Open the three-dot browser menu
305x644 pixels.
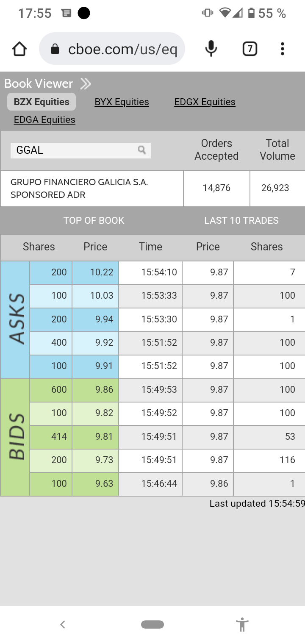pos(283,49)
